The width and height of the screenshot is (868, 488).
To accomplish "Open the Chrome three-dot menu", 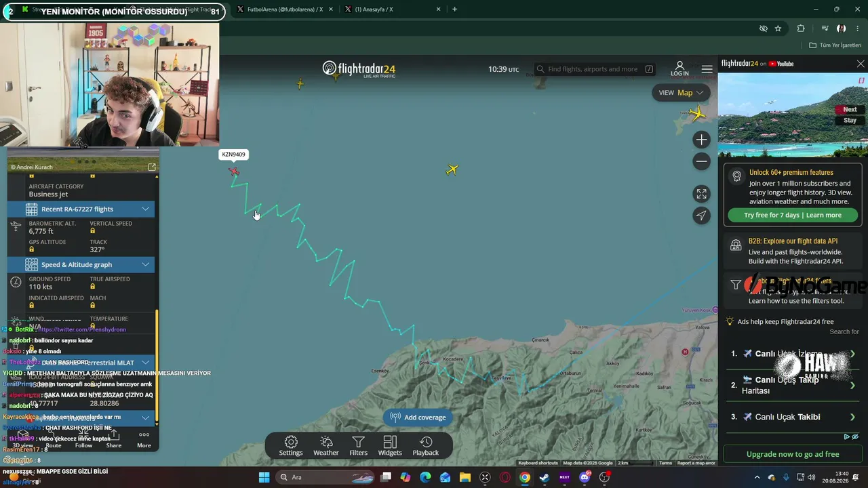I will [858, 28].
